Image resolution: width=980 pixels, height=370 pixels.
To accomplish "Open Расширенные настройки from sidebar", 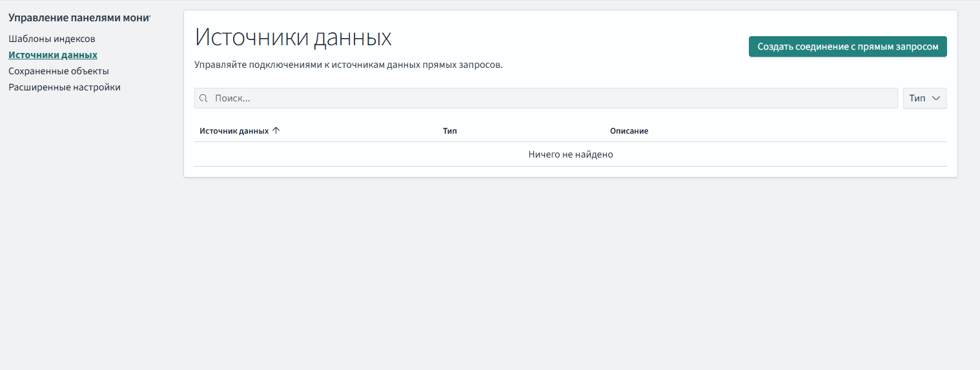I will [65, 87].
